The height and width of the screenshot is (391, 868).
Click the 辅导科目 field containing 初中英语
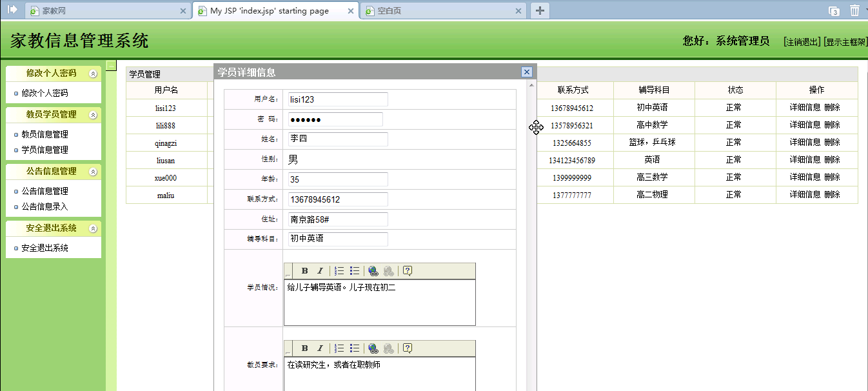338,239
